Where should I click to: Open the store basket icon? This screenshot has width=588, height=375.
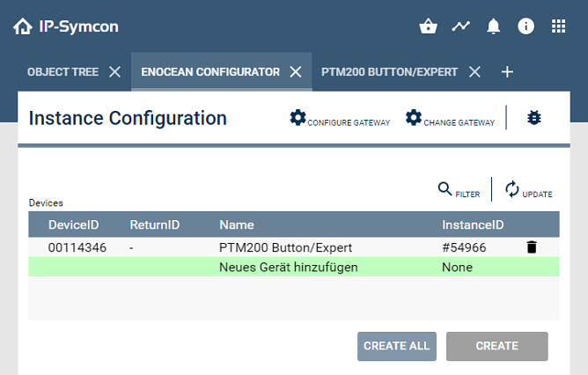(x=429, y=26)
